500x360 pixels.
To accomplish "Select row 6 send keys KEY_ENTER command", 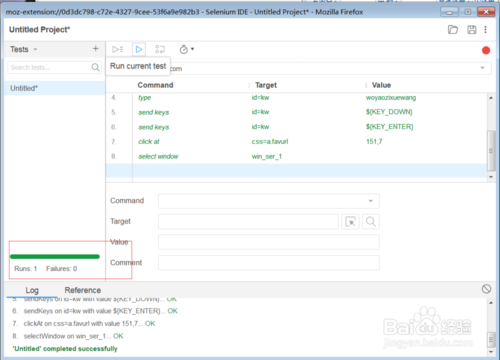I will (297, 127).
